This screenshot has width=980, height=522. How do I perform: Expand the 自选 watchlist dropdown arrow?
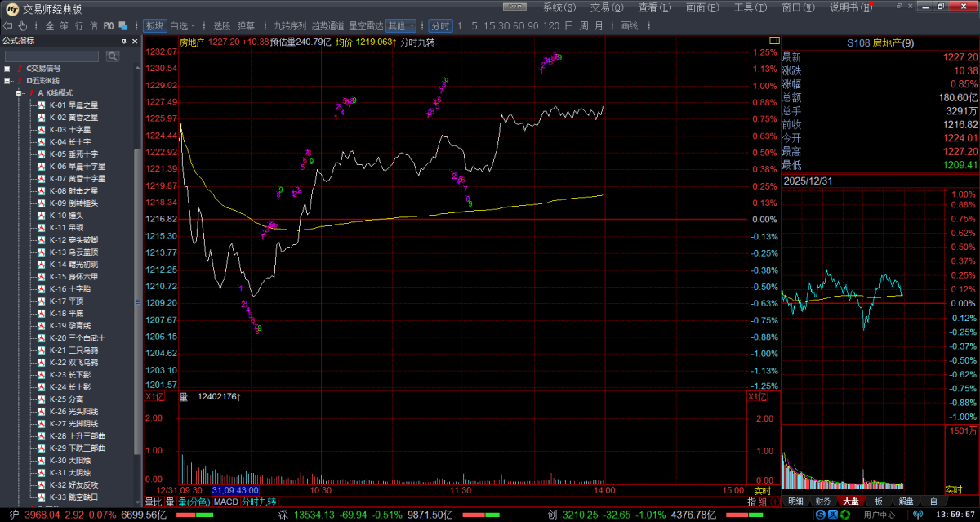(x=194, y=25)
